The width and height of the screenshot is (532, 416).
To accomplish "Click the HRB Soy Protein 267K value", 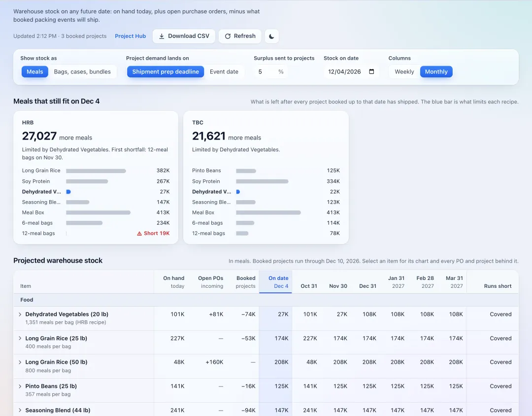I will (x=163, y=181).
